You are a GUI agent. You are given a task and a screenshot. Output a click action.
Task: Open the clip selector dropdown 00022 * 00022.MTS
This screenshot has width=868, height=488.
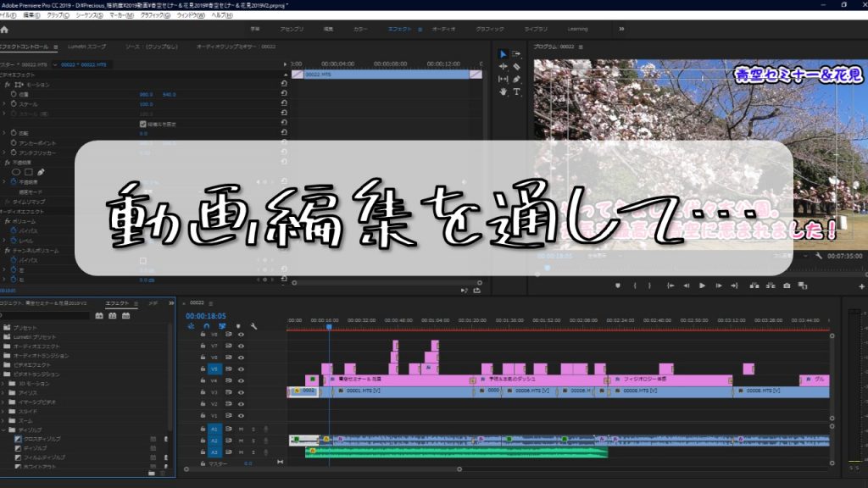[55, 64]
